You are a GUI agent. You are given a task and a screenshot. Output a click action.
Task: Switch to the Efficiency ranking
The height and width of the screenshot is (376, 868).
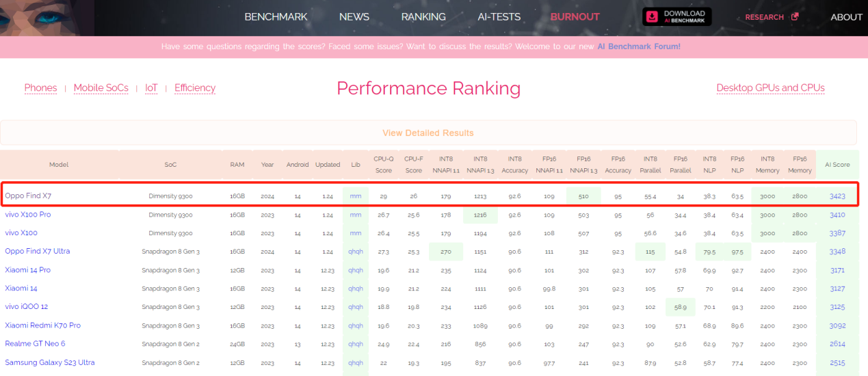point(195,88)
